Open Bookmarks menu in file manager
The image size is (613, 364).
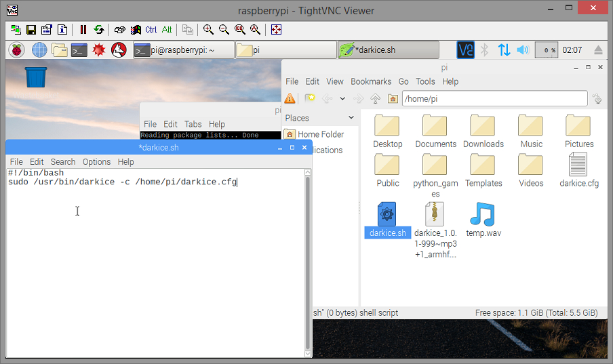tap(371, 82)
